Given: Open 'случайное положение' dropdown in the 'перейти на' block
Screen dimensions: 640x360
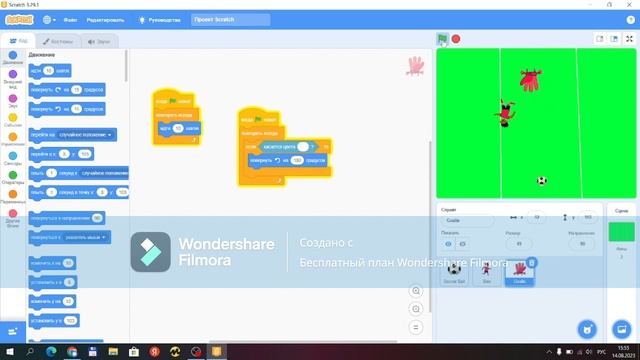Looking at the screenshot, I should click(x=85, y=135).
